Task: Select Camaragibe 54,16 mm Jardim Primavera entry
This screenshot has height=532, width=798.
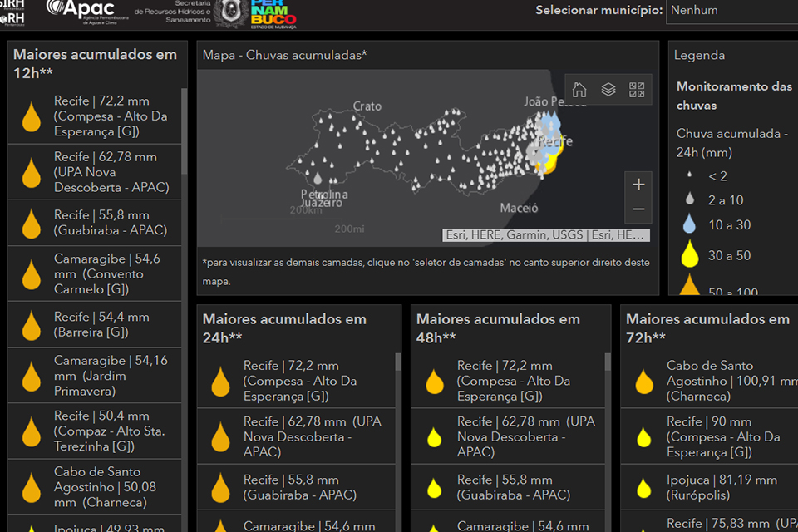Action: (95, 376)
